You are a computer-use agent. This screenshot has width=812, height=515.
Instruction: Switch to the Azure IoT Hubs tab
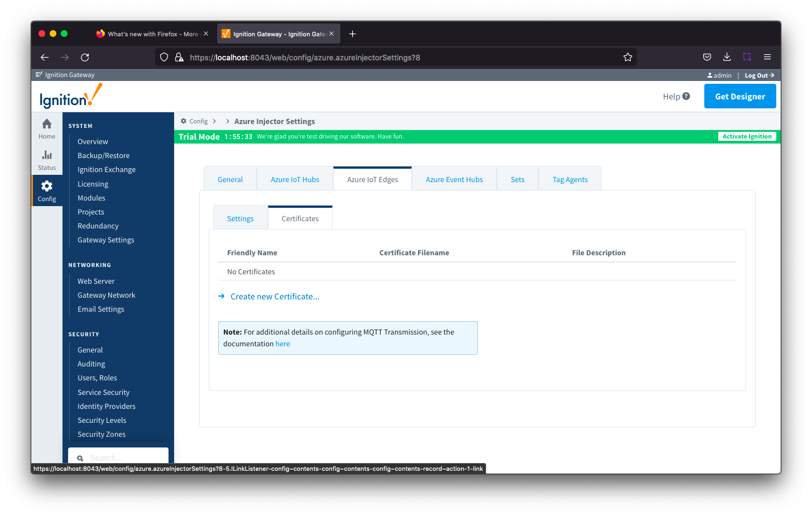[x=295, y=179]
